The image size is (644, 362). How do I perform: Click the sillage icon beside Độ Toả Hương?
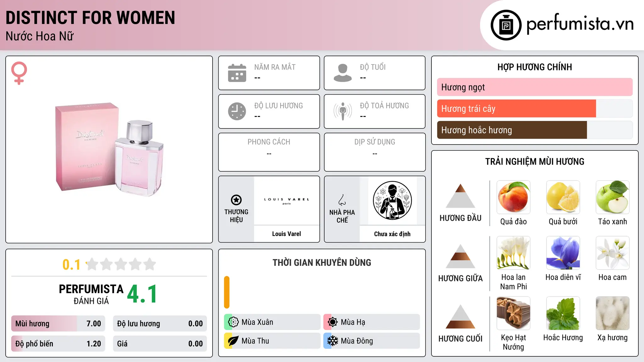point(343,111)
